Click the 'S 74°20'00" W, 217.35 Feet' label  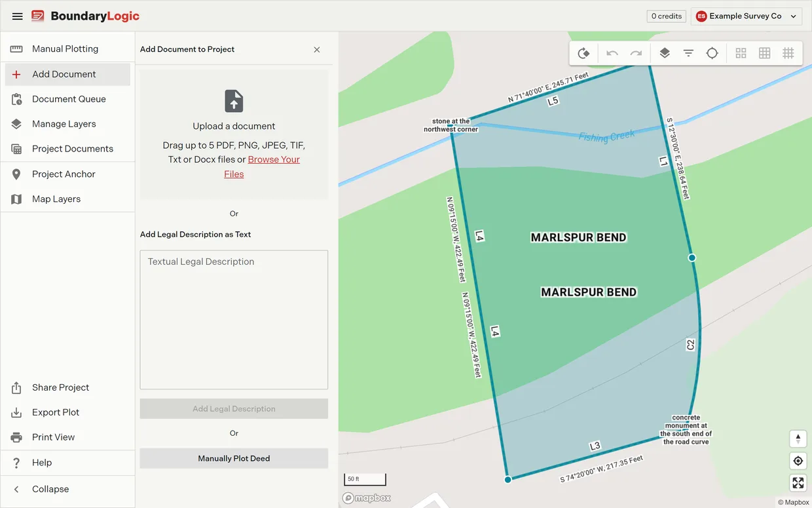[601, 469]
